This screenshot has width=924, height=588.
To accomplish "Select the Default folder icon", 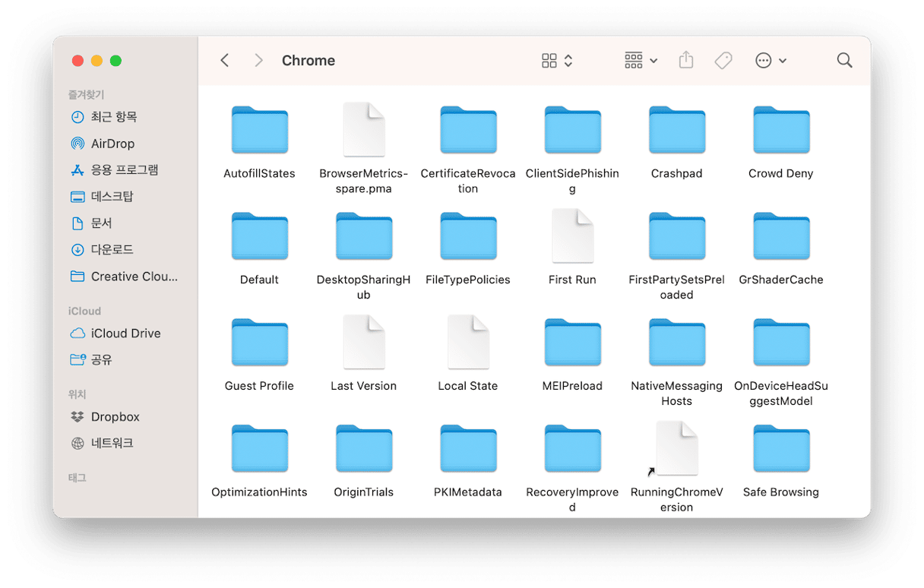I will click(259, 236).
